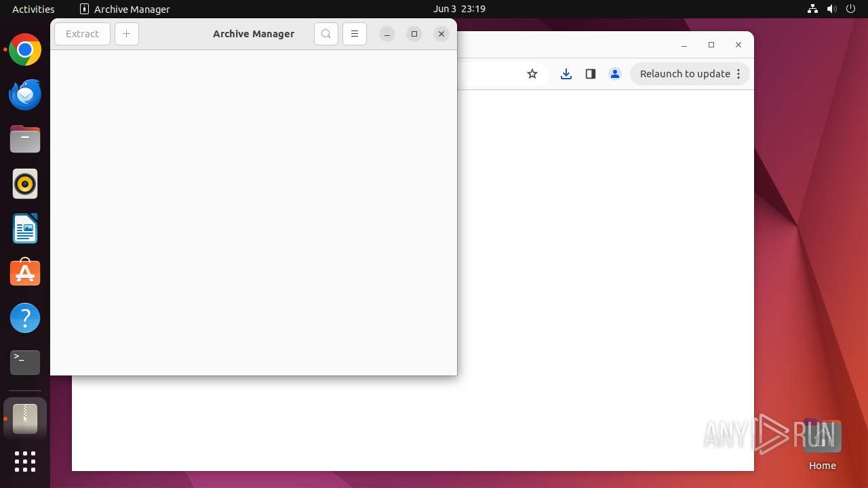
Task: Bookmark the page with Chrome's star icon
Action: [532, 74]
